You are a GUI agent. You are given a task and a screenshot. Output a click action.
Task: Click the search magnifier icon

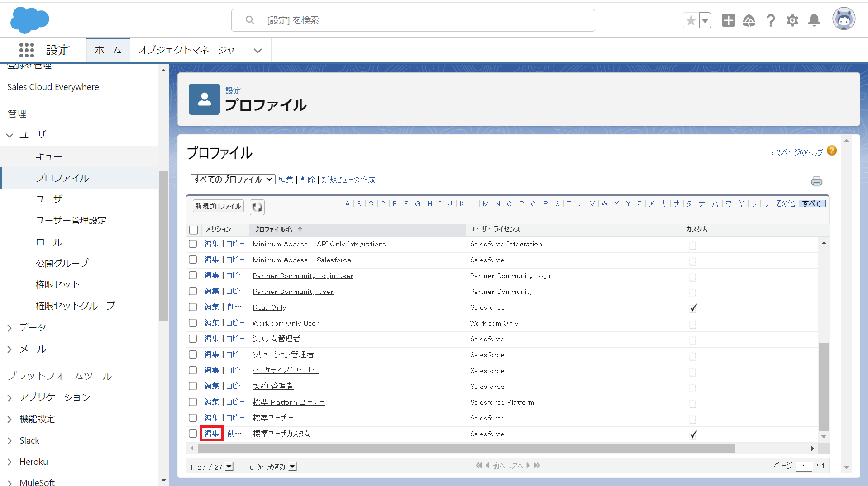click(x=250, y=20)
